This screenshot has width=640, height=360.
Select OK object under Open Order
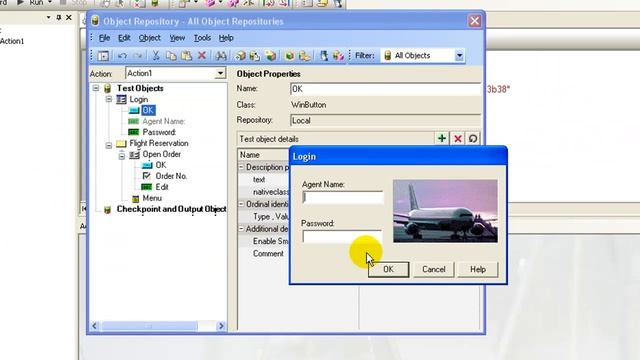click(x=161, y=165)
